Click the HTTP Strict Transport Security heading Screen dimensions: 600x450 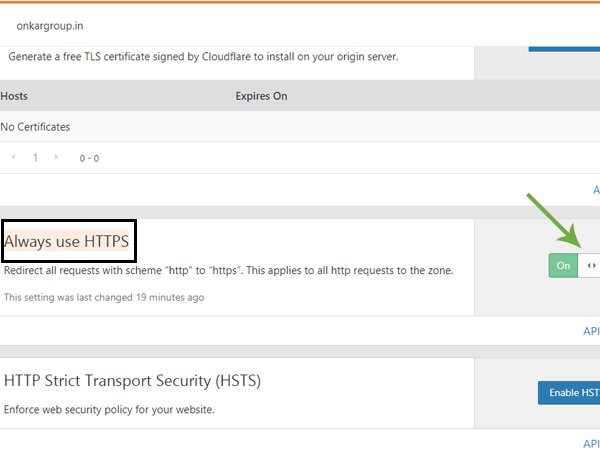pos(132,381)
